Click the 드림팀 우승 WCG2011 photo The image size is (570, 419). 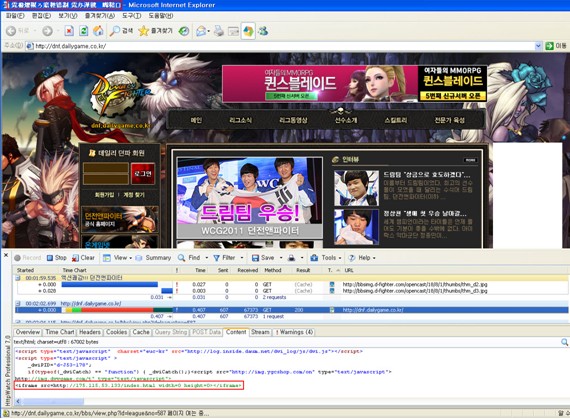249,198
